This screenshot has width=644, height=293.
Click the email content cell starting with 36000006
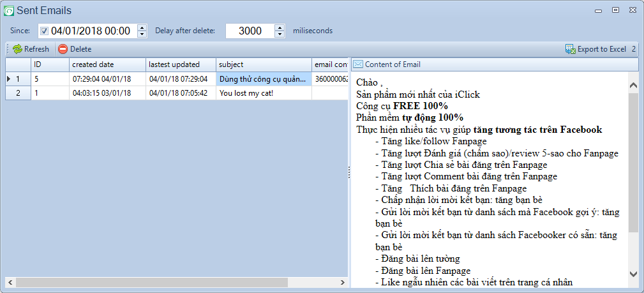(330, 79)
